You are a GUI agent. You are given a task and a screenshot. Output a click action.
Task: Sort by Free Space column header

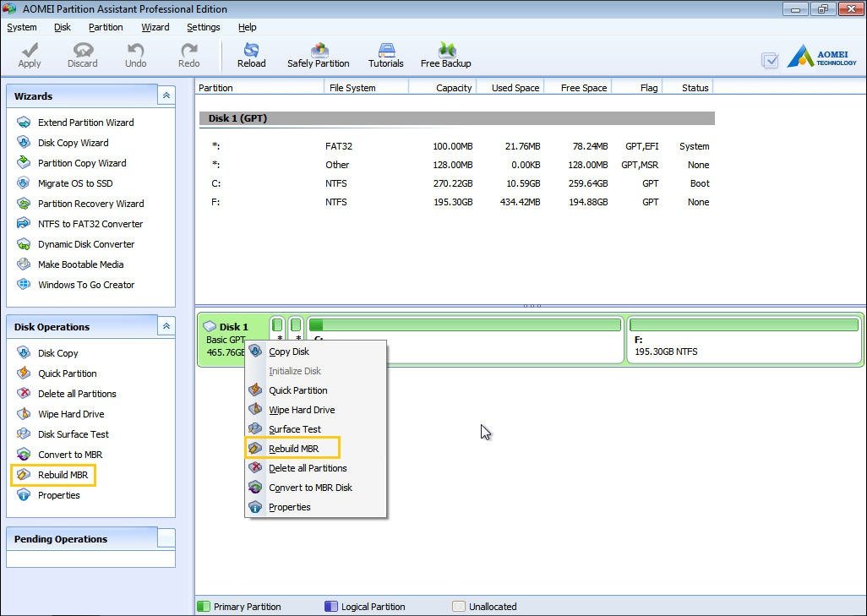(x=578, y=87)
